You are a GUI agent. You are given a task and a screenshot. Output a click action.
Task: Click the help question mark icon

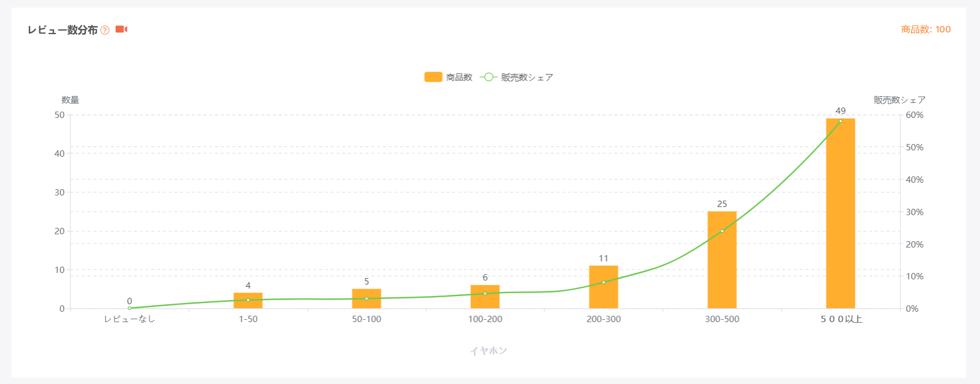tap(105, 30)
